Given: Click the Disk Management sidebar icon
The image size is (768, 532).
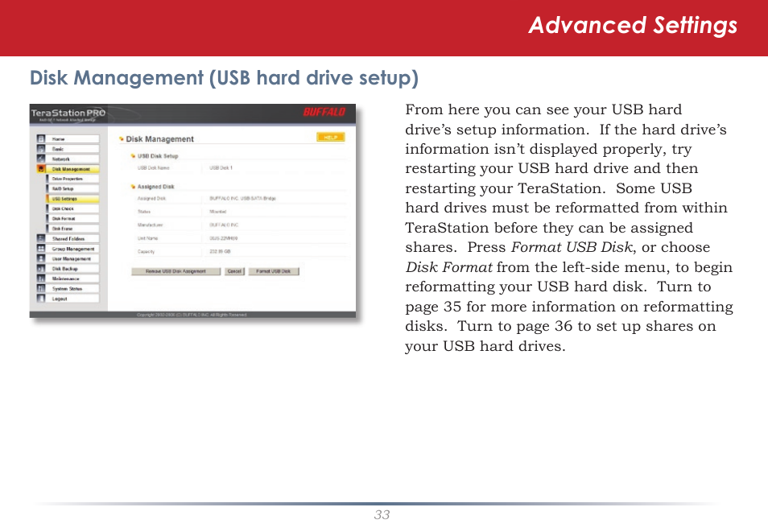Looking at the screenshot, I should click(x=41, y=169).
